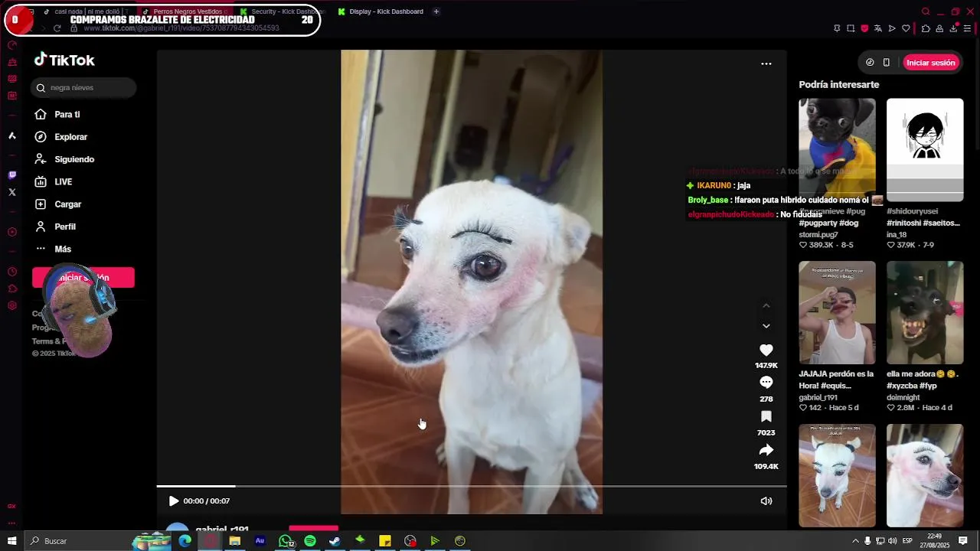The image size is (980, 551).
Task: Open the Para ti feed
Action: click(57, 115)
